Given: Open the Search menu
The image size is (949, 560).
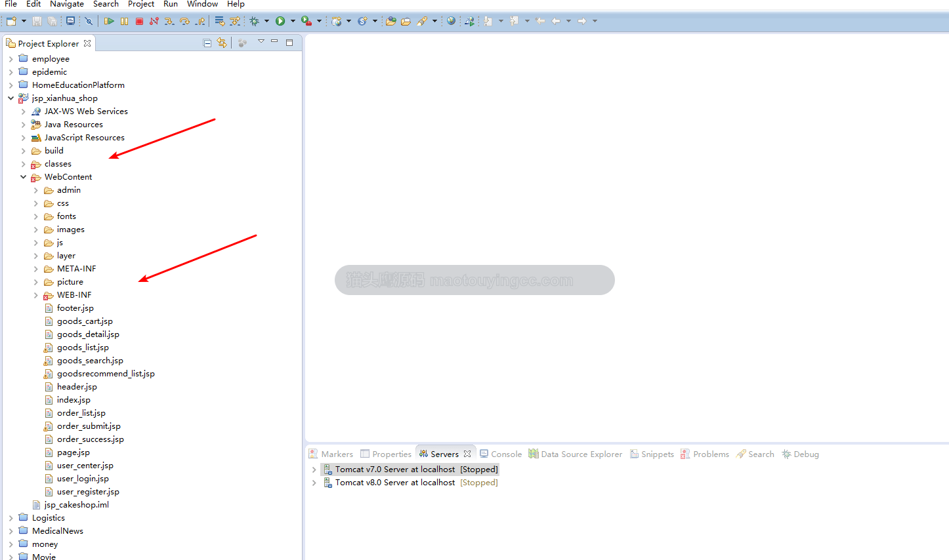Looking at the screenshot, I should tap(106, 4).
